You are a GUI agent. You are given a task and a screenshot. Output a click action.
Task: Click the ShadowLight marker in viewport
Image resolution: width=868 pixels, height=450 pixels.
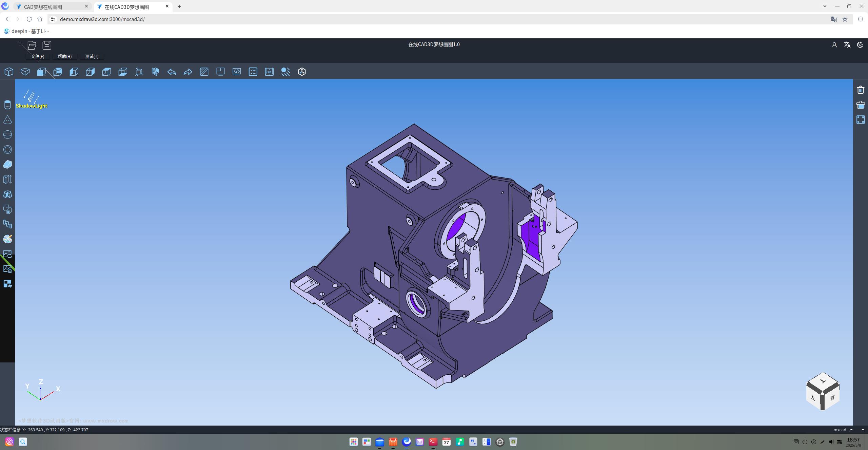[x=32, y=100]
